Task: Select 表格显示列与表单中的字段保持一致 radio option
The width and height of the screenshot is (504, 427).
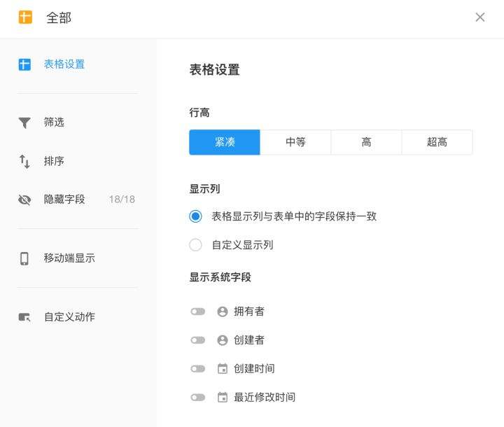Action: pos(196,216)
